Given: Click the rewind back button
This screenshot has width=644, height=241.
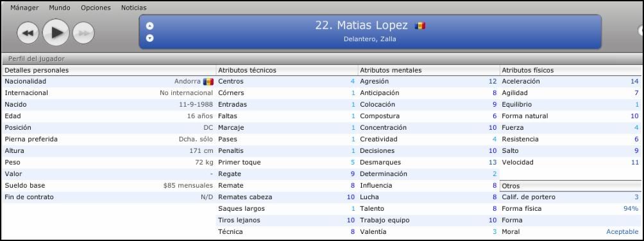Looking at the screenshot, I should (x=28, y=33).
